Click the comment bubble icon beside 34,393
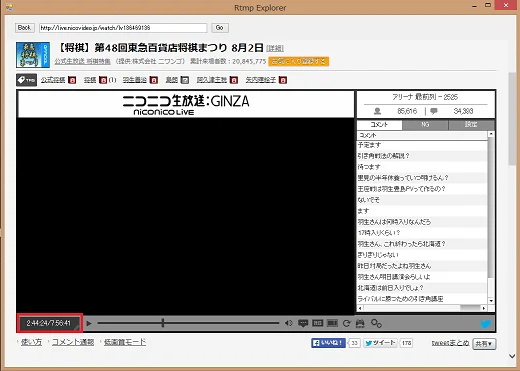The height and width of the screenshot is (371, 520). coord(434,111)
